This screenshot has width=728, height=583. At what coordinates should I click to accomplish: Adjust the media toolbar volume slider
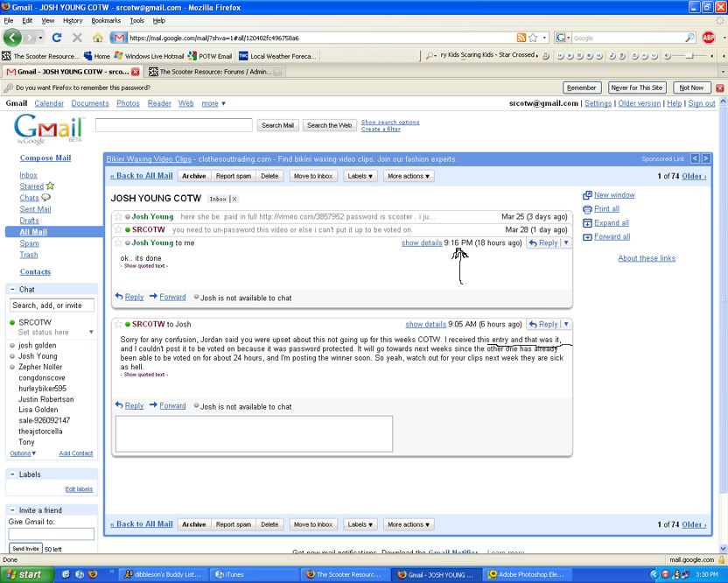tap(688, 55)
